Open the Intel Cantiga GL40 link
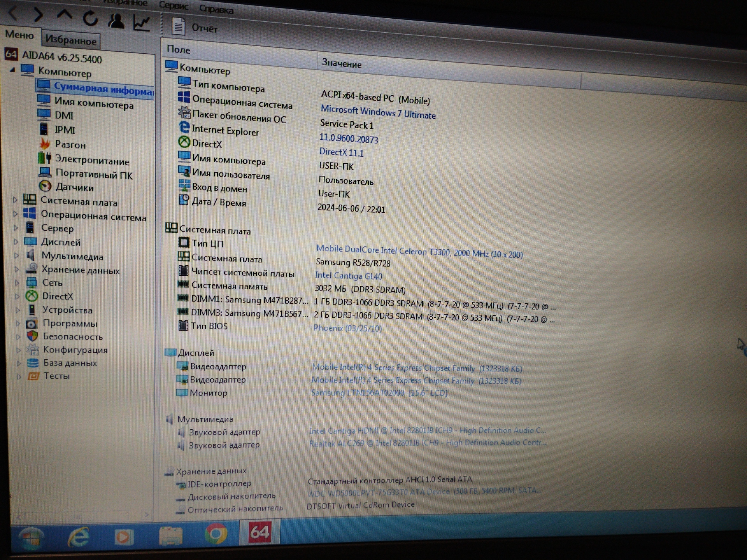This screenshot has width=747, height=560. (348, 276)
